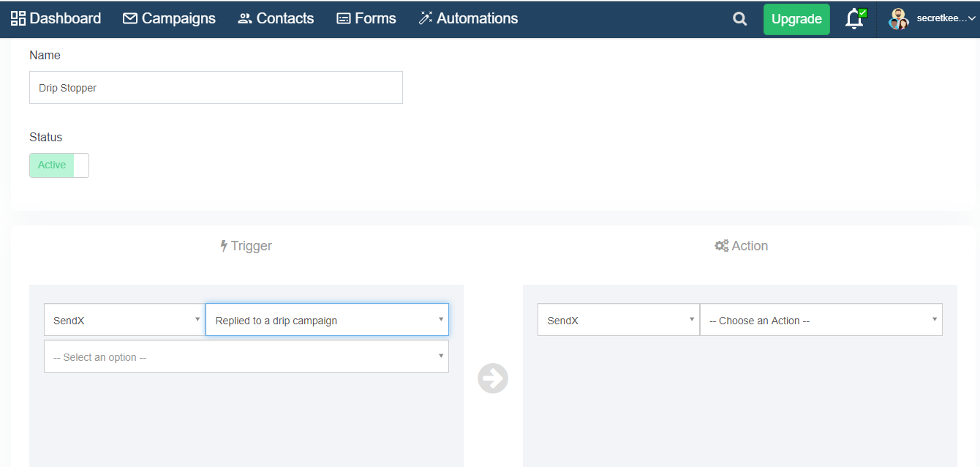Open the Forms menu item

(x=366, y=18)
